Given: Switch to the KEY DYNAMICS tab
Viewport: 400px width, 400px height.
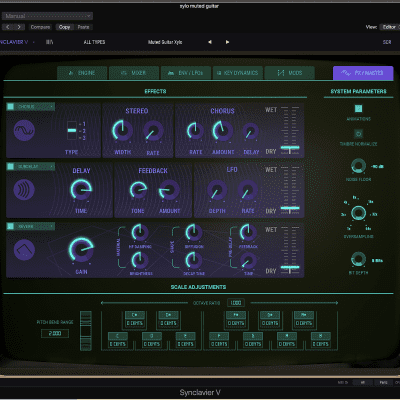Looking at the screenshot, I should click(238, 73).
